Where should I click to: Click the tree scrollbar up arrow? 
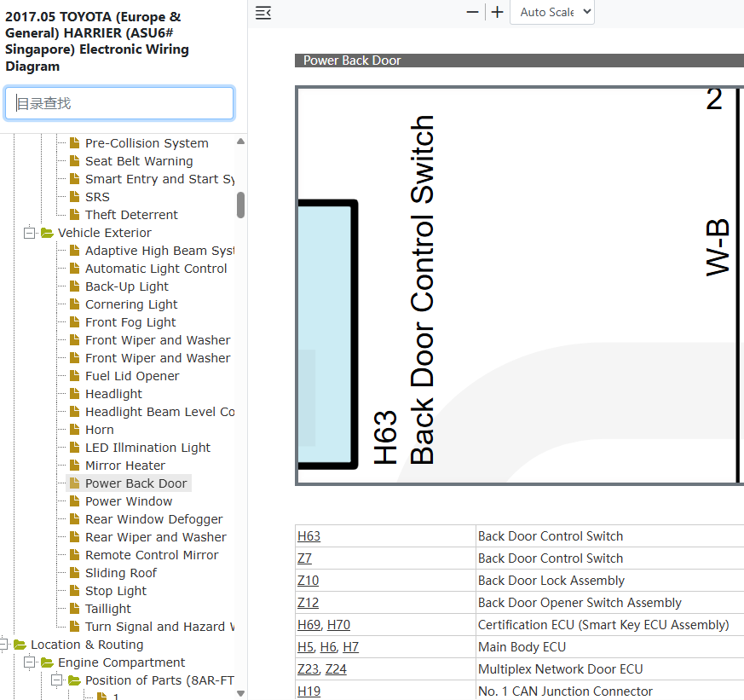click(240, 142)
